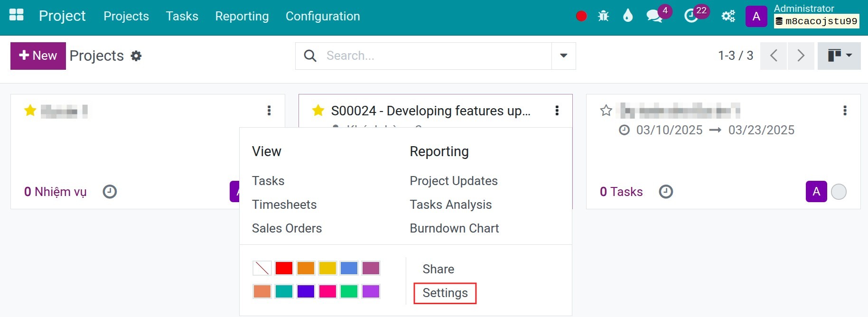Viewport: 868px width, 317px height.
Task: Open Project Updates report
Action: 454,181
